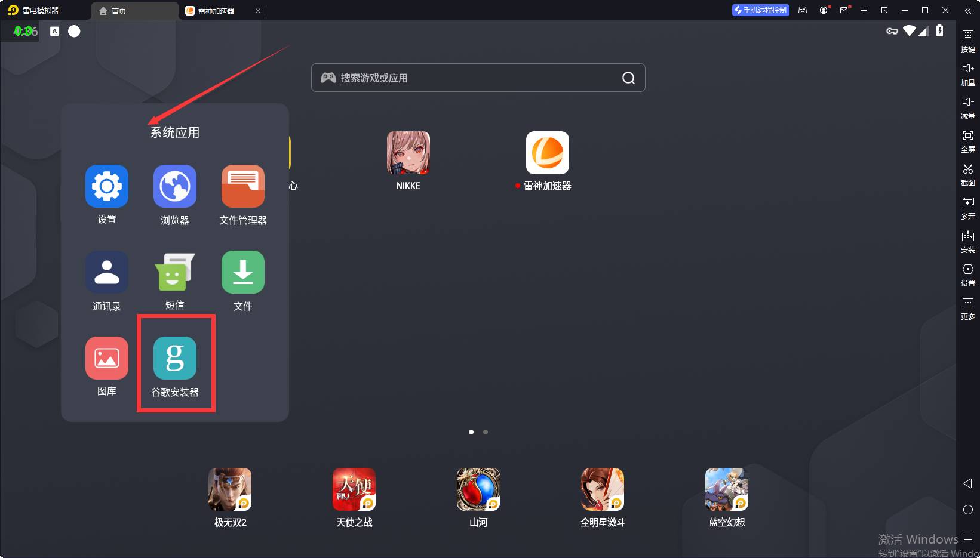
Task: Close the 雷神加速器 tab
Action: tap(258, 11)
